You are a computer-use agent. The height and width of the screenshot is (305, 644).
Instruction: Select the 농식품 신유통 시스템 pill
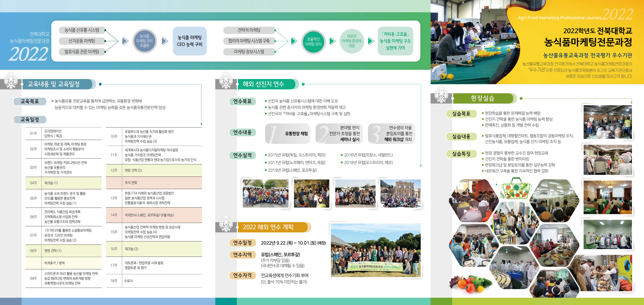pos(82,30)
